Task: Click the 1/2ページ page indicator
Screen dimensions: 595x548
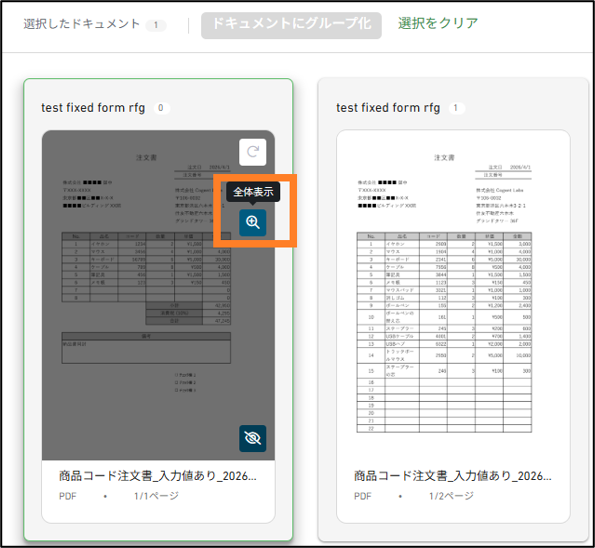Action: coord(451,496)
